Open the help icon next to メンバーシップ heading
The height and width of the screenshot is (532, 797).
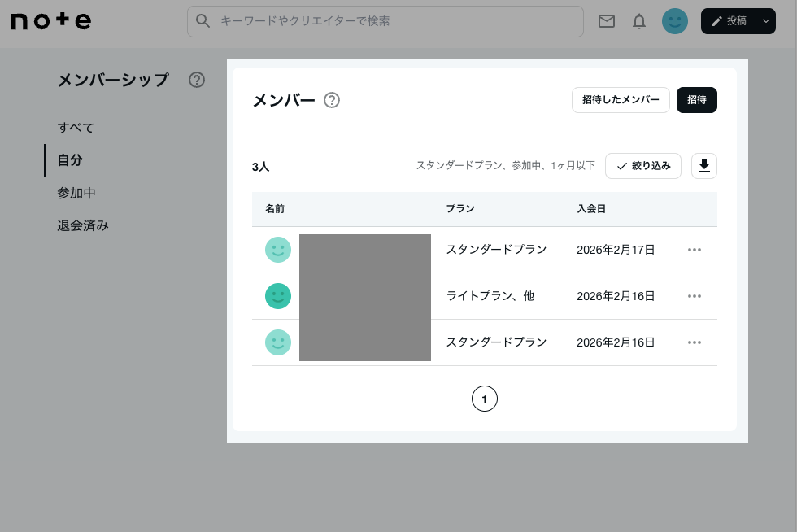pyautogui.click(x=197, y=80)
